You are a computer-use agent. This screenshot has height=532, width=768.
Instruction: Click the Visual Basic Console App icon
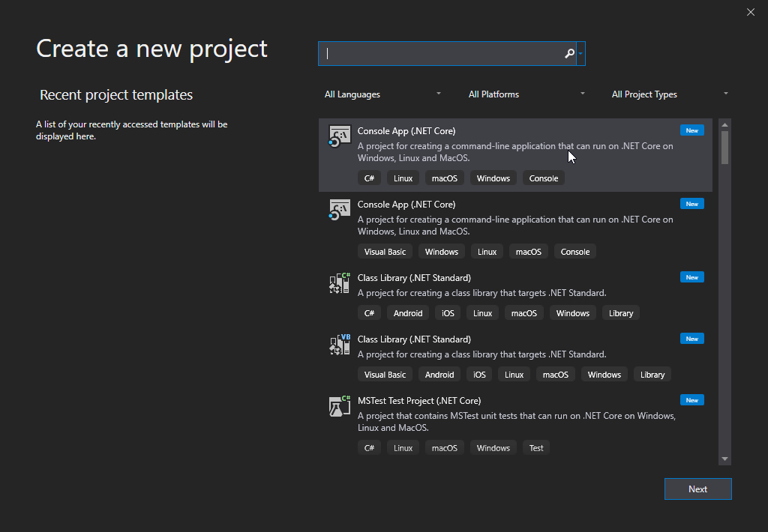[340, 210]
